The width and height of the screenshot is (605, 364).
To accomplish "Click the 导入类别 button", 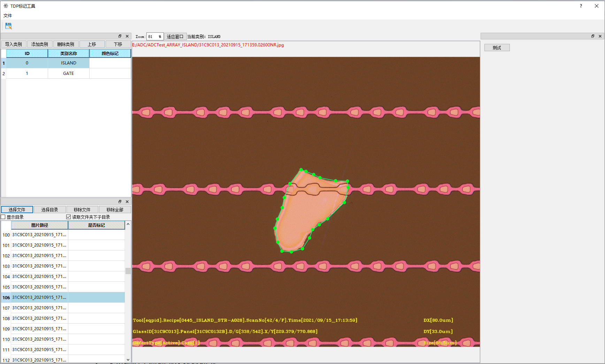I will tap(14, 44).
